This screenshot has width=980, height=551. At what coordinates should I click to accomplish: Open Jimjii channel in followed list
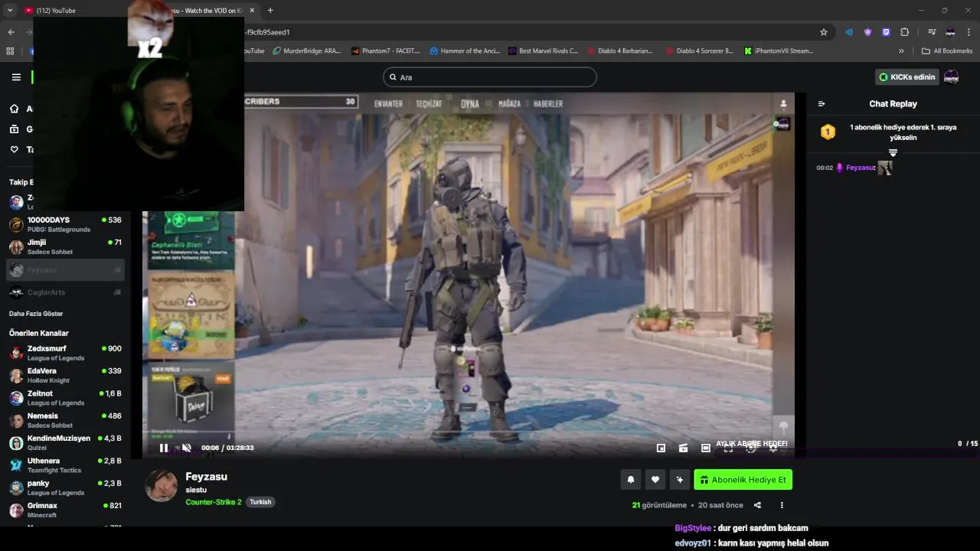pos(66,247)
